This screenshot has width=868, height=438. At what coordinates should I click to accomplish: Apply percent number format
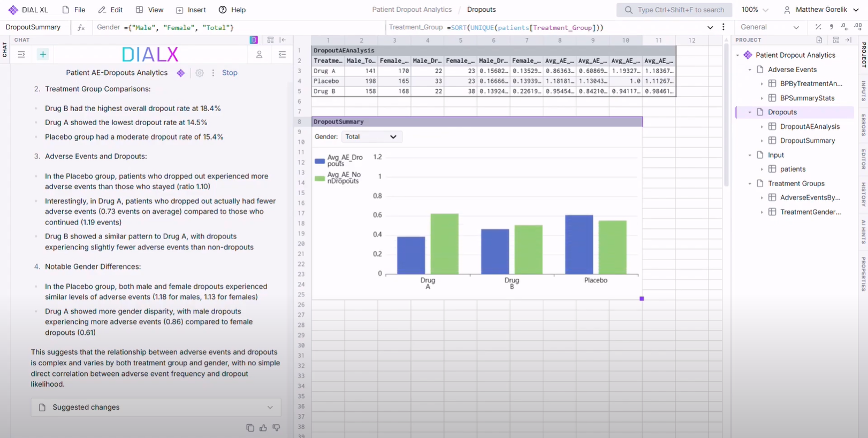click(818, 27)
